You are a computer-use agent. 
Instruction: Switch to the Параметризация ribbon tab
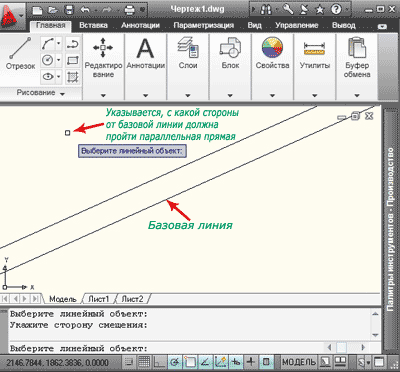coord(204,26)
